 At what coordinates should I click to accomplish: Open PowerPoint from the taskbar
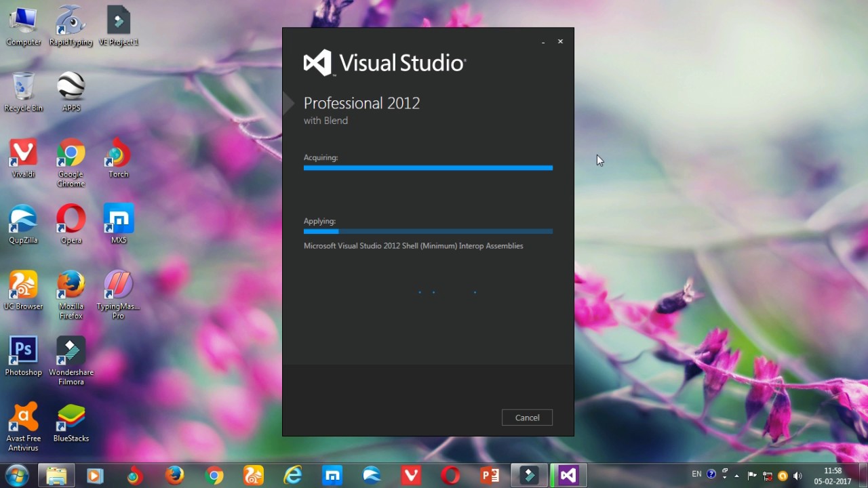pyautogui.click(x=490, y=476)
